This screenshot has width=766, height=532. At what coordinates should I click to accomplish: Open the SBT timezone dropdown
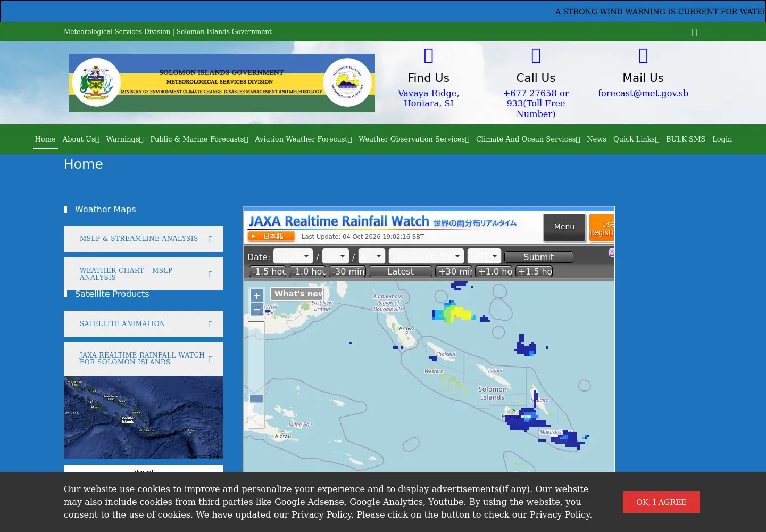[484, 256]
